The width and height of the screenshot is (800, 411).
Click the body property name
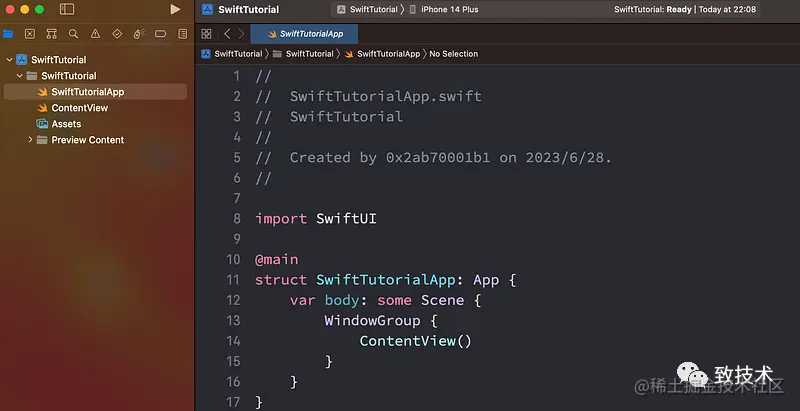point(342,300)
